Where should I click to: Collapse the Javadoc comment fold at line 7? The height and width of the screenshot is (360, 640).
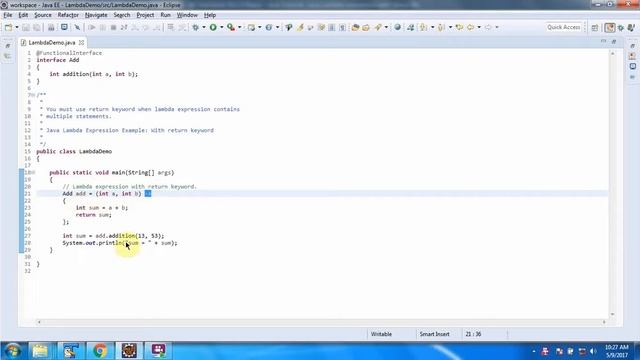[x=33, y=95]
